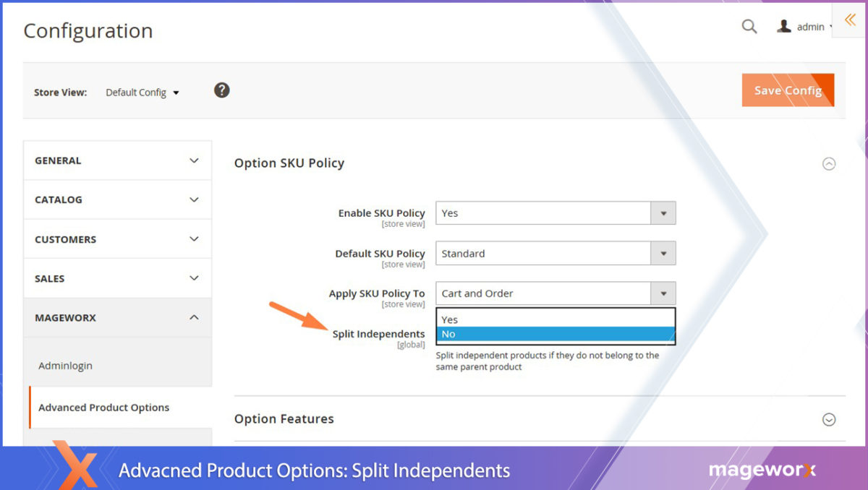Viewport: 868px width, 490px height.
Task: Click the mageworx logo at bottom right
Action: [x=763, y=470]
